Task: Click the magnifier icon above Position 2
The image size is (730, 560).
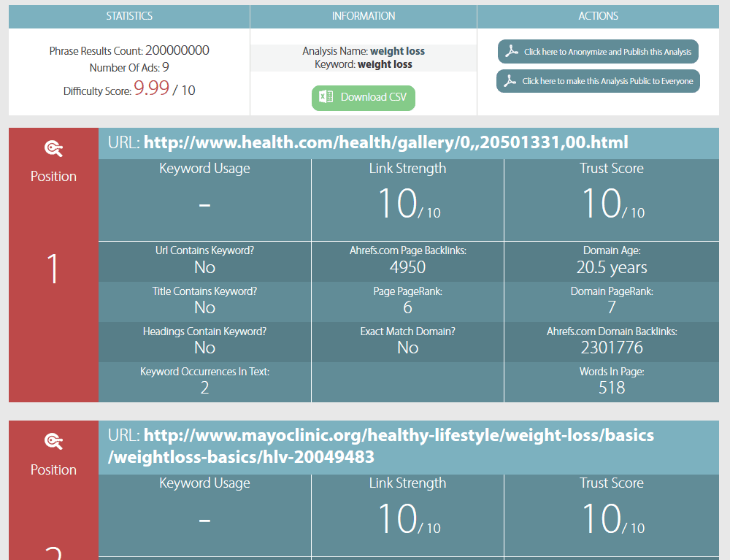Action: pos(53,441)
